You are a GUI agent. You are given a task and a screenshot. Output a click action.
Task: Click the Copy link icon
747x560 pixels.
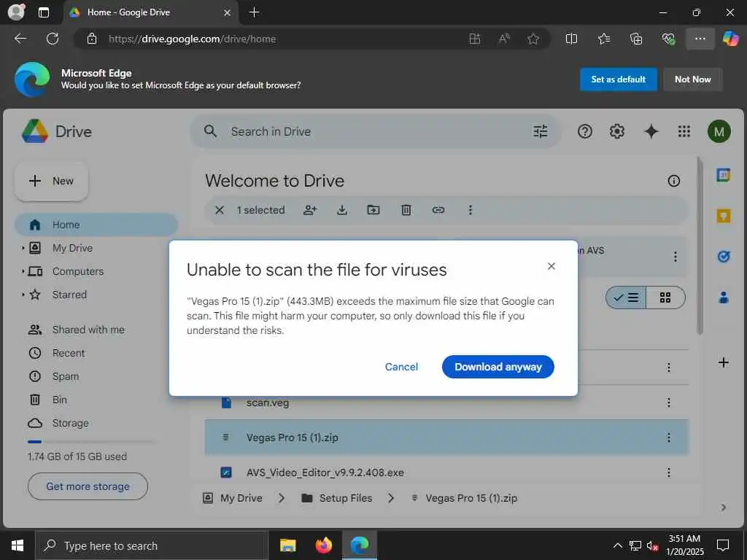pyautogui.click(x=438, y=210)
